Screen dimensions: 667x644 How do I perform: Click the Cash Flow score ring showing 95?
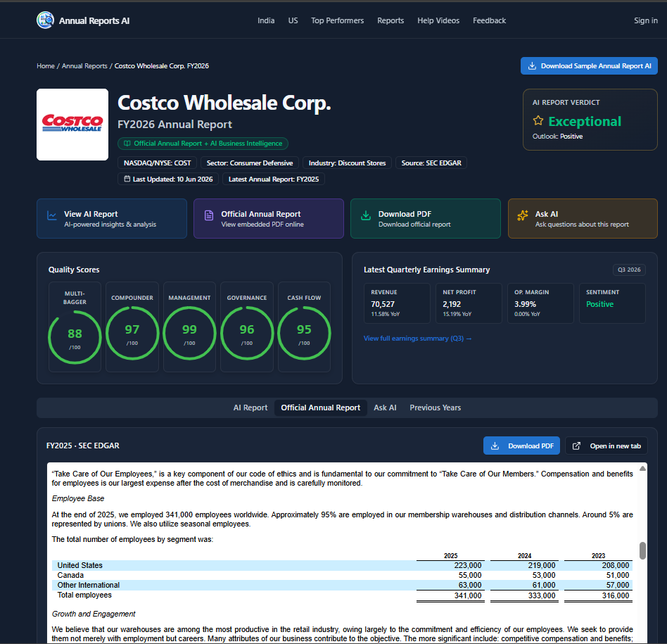click(x=304, y=333)
